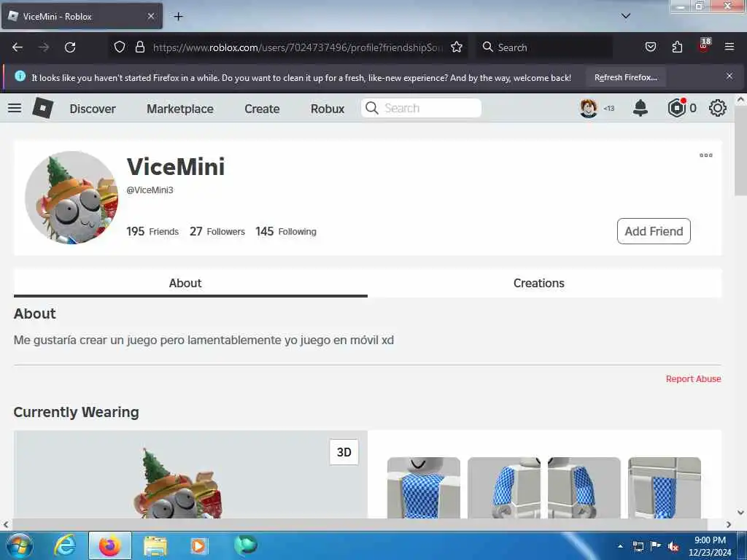Click the Firefox address bar URL

[x=298, y=47]
